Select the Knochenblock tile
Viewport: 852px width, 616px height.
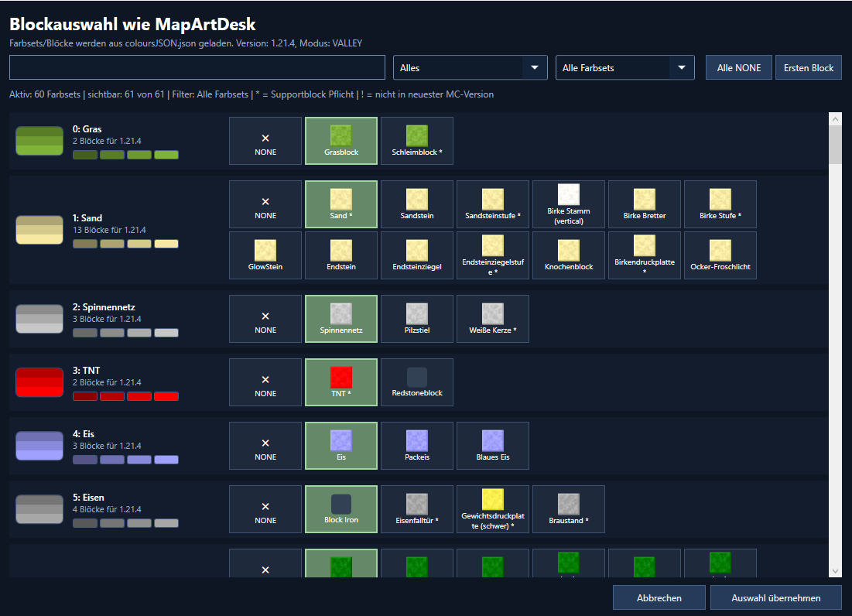click(568, 255)
